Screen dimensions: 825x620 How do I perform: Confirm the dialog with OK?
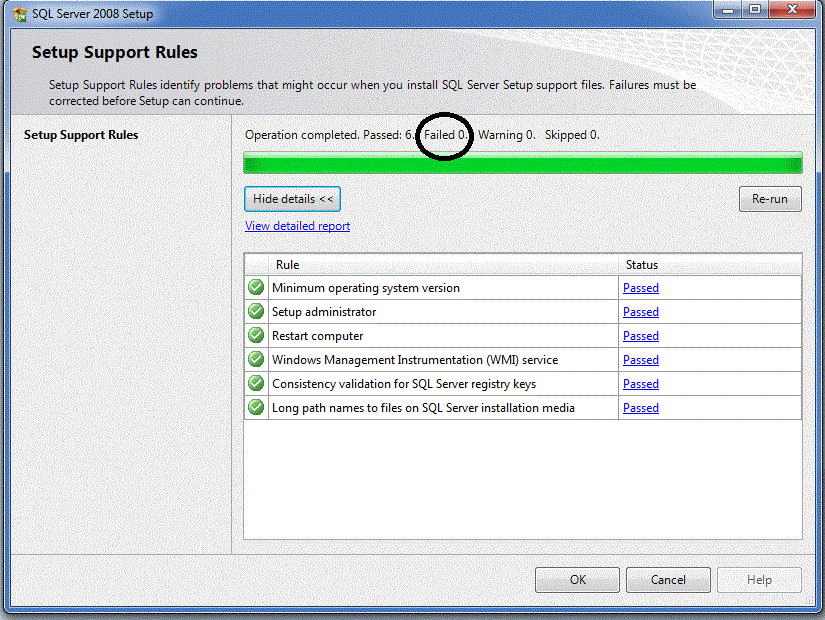[x=577, y=579]
